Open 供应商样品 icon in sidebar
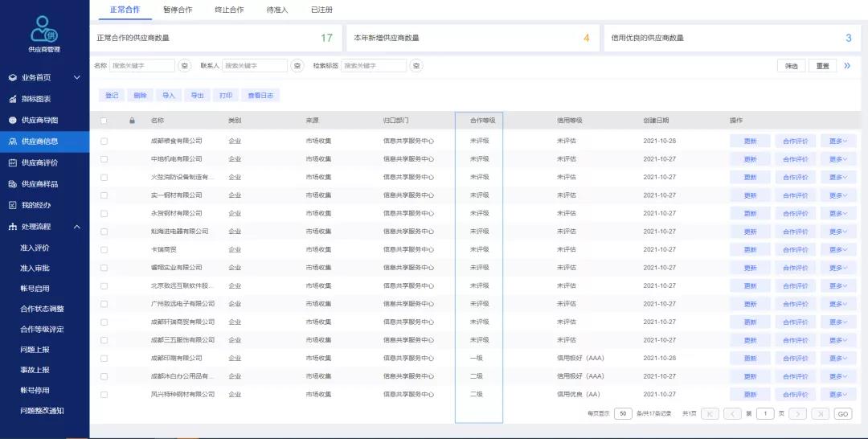This screenshot has width=868, height=439. tap(13, 184)
